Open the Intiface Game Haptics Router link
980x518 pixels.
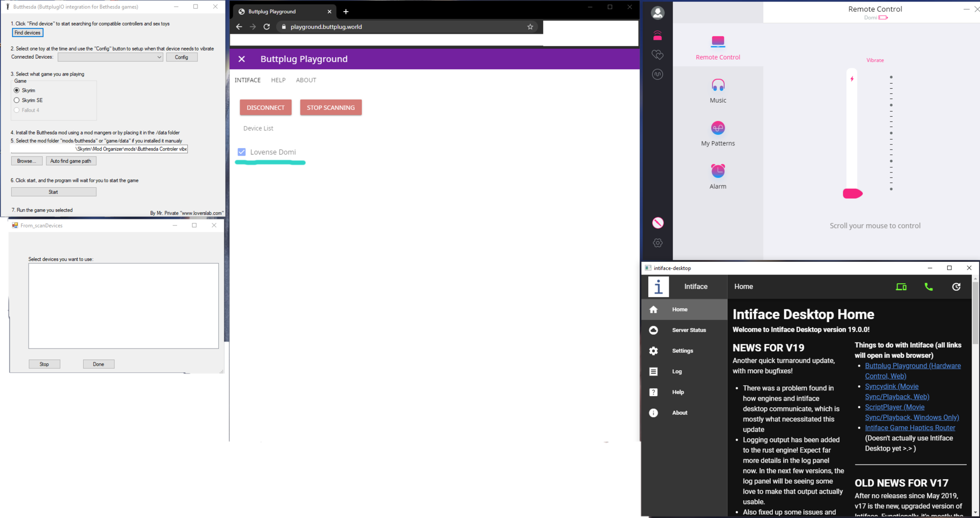point(910,428)
